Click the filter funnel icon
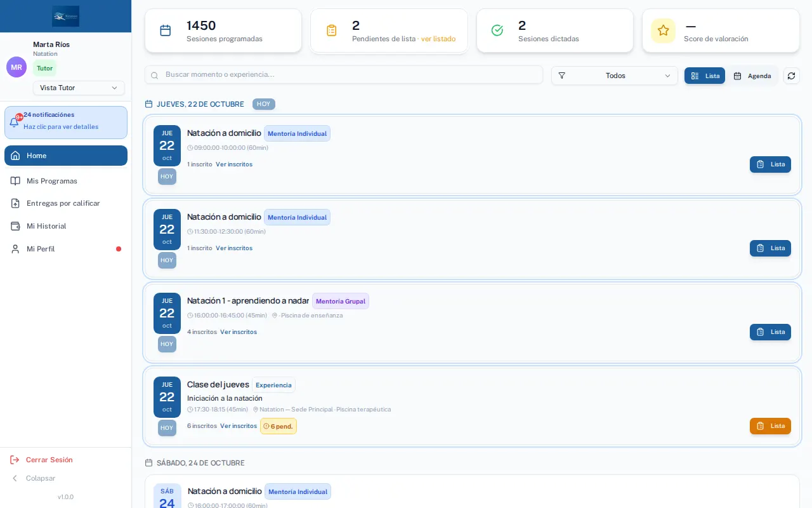The width and height of the screenshot is (812, 508). [561, 76]
